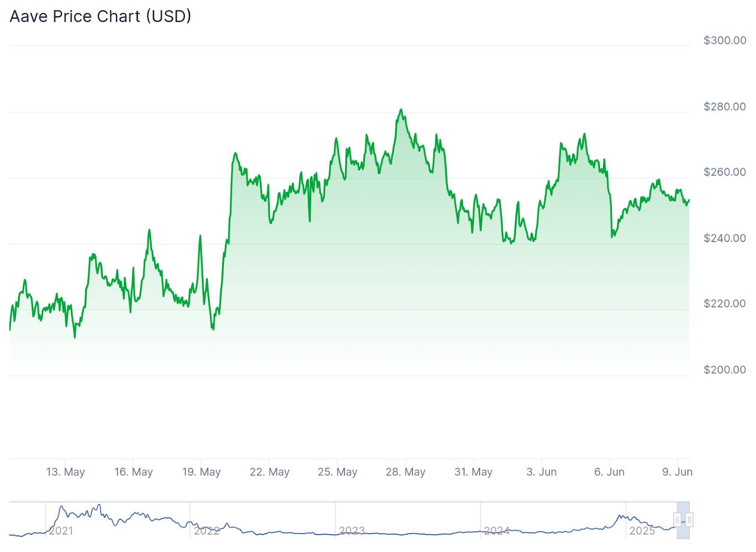Click the $200.00 price axis label
756x552 pixels.
coord(725,370)
